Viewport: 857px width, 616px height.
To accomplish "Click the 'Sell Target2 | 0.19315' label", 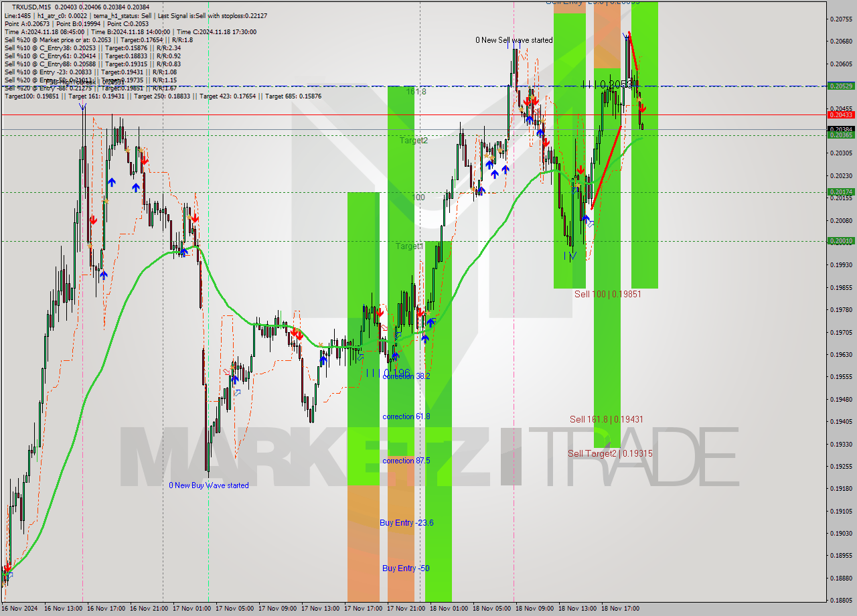I will click(610, 453).
